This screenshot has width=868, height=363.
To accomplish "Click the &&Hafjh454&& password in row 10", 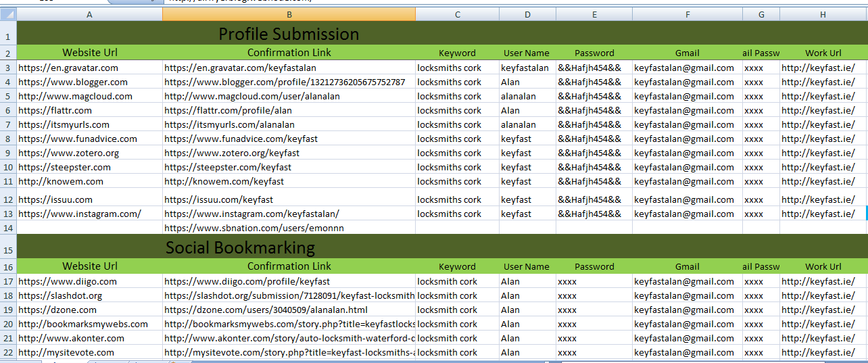I will point(594,167).
